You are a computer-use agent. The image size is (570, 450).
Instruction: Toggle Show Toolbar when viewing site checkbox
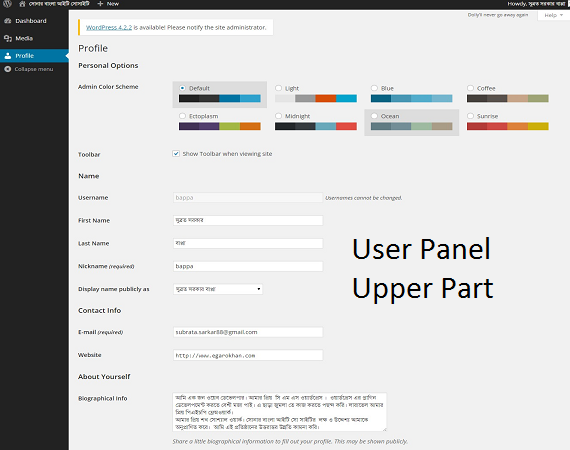pos(176,153)
